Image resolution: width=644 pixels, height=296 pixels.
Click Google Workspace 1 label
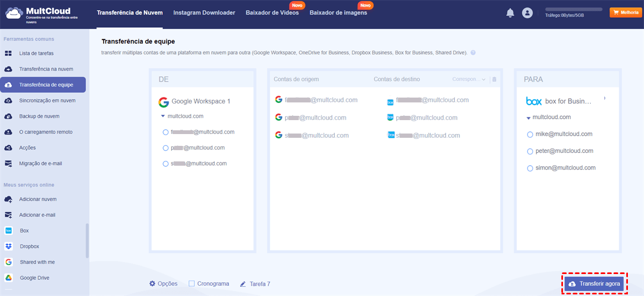point(201,101)
